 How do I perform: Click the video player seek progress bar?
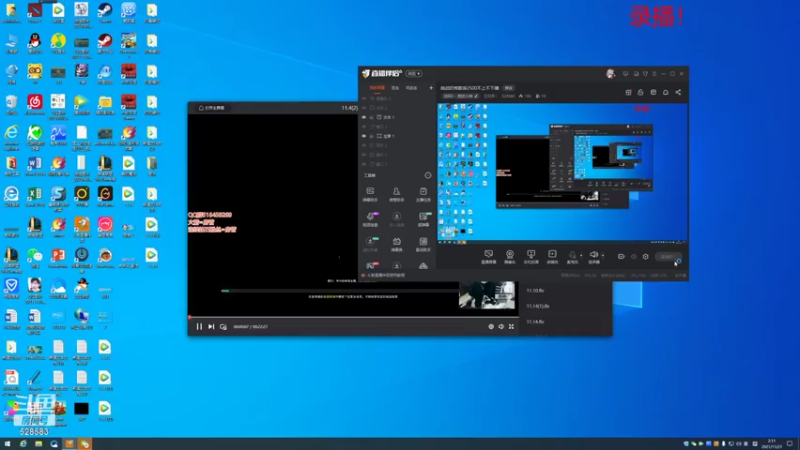[x=354, y=317]
